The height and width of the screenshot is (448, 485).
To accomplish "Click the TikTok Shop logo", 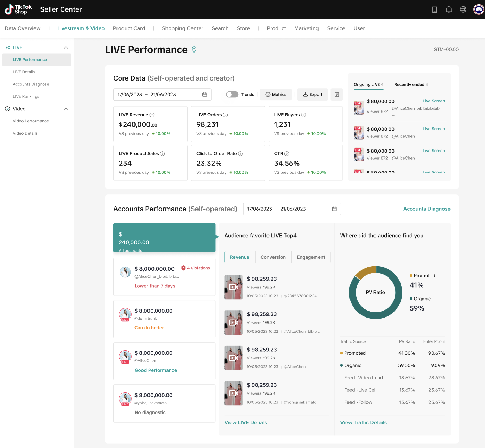I will [x=18, y=9].
